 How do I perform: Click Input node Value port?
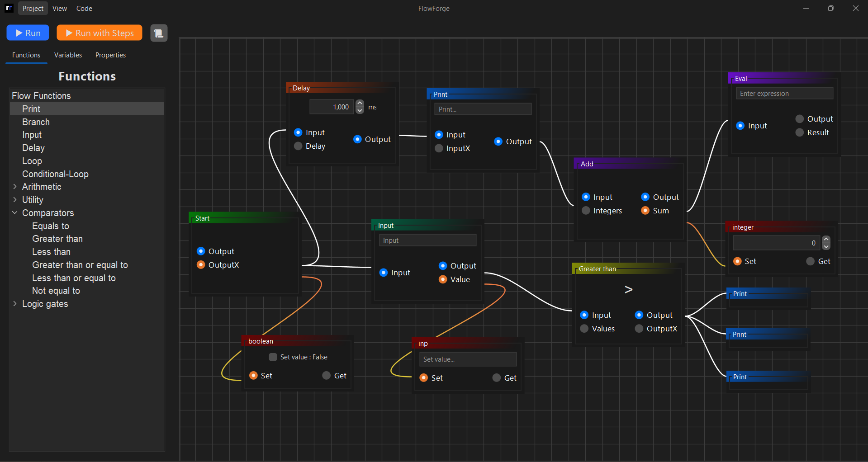443,279
